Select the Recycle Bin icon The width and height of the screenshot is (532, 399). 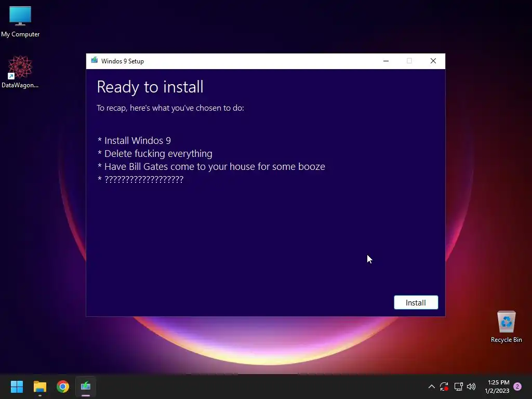tap(506, 327)
